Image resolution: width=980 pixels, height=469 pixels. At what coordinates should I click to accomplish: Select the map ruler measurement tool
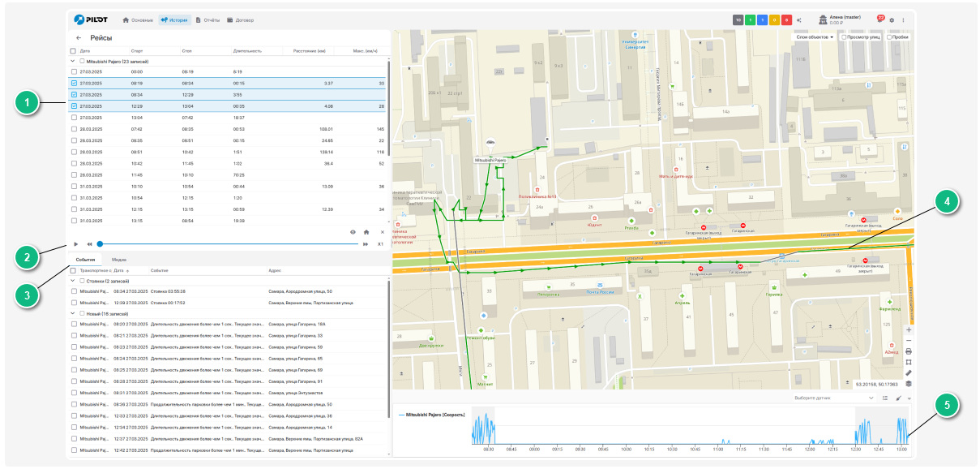click(x=909, y=373)
